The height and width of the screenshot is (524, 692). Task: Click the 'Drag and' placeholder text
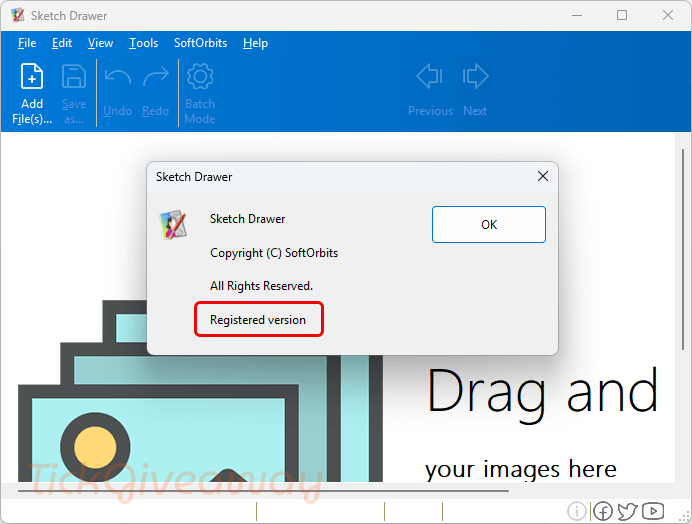(x=542, y=394)
